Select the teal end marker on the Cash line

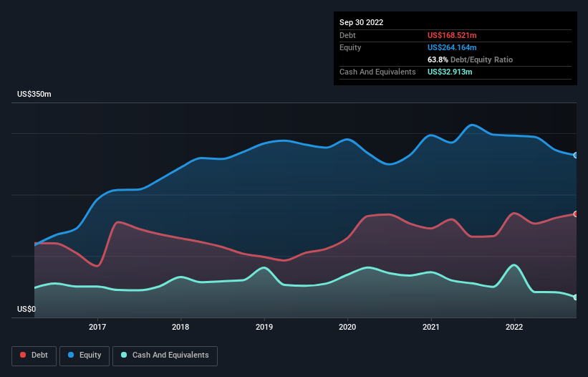575,297
